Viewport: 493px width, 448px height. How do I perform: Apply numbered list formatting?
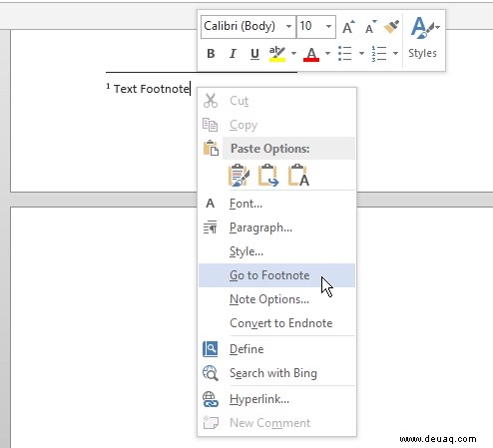(x=379, y=53)
